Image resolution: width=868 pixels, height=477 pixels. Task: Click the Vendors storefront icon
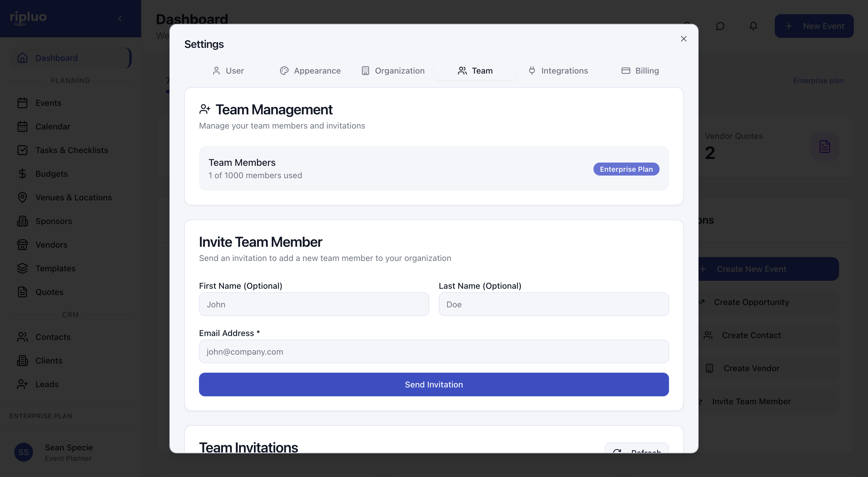tap(22, 245)
